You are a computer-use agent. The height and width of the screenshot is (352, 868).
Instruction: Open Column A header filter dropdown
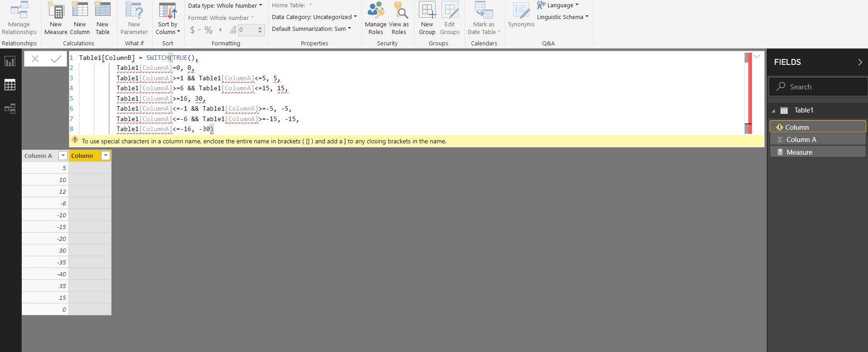point(63,156)
